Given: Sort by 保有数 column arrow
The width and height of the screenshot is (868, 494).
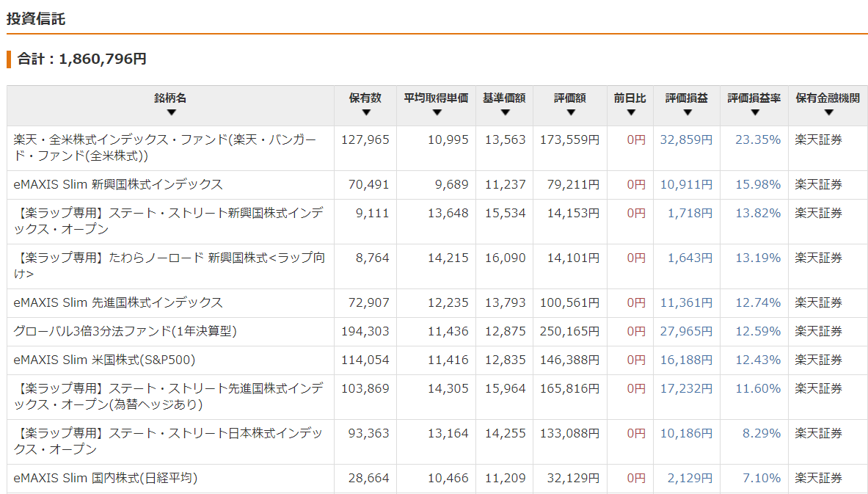Looking at the screenshot, I should (366, 112).
